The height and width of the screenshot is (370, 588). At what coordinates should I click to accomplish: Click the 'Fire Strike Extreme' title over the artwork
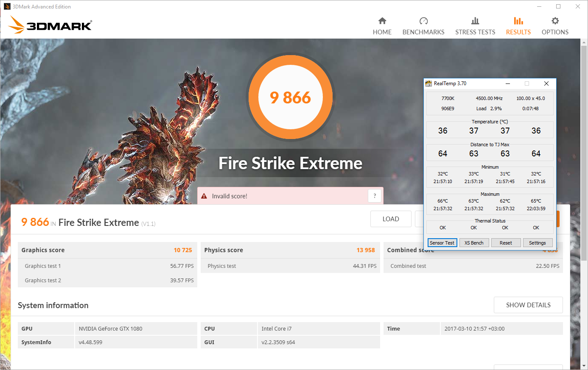(291, 163)
